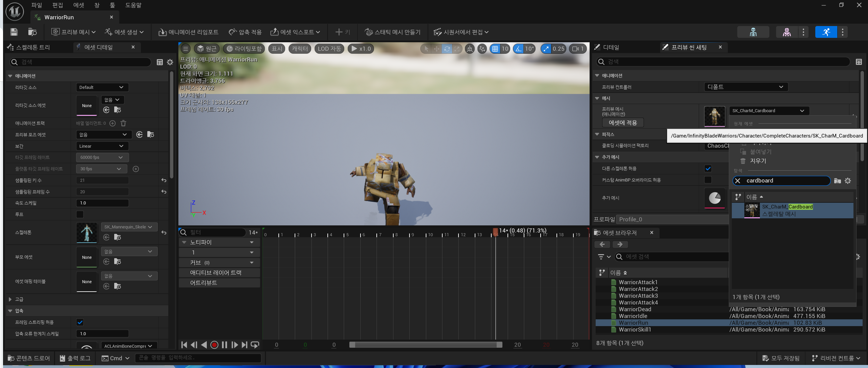Open the 편집 menu
Screen dimensions: 868x368
58,5
